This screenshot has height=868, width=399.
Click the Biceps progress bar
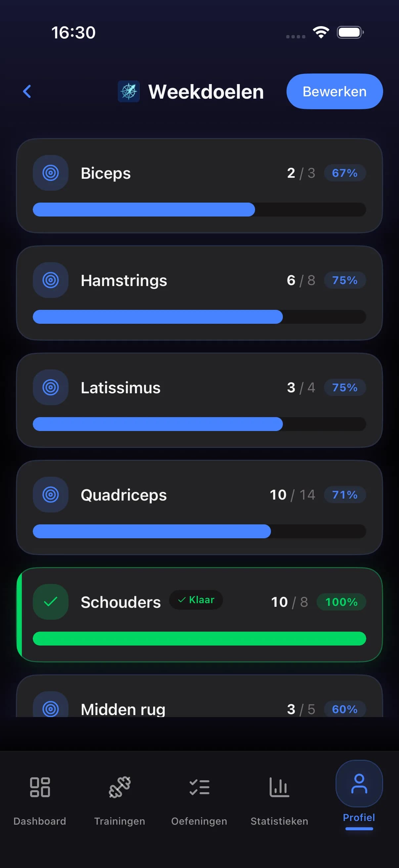tap(199, 210)
